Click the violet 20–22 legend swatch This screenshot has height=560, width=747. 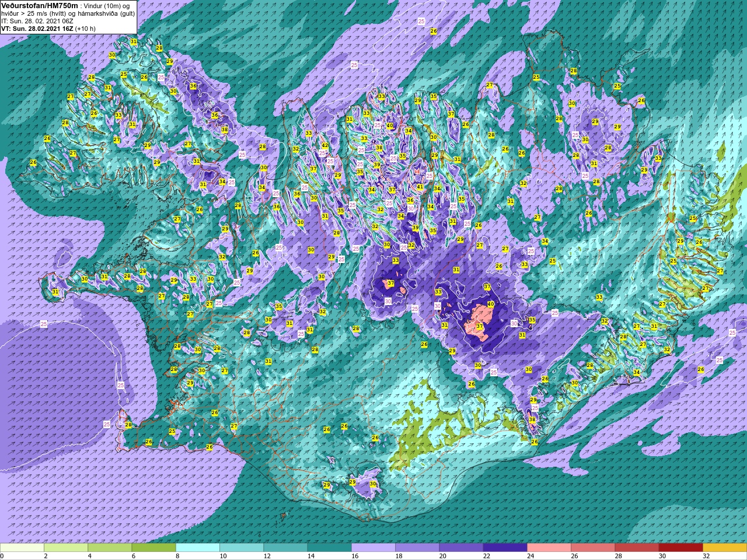[x=461, y=548]
